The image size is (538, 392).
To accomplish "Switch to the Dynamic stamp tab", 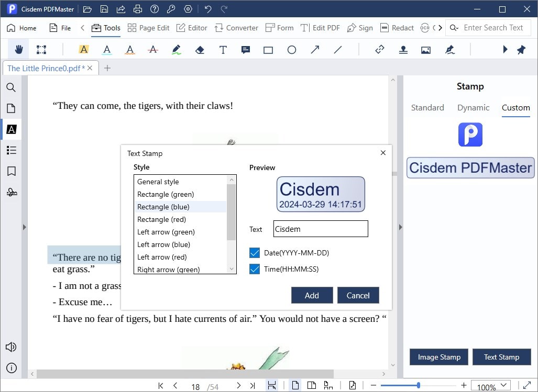I will [473, 108].
